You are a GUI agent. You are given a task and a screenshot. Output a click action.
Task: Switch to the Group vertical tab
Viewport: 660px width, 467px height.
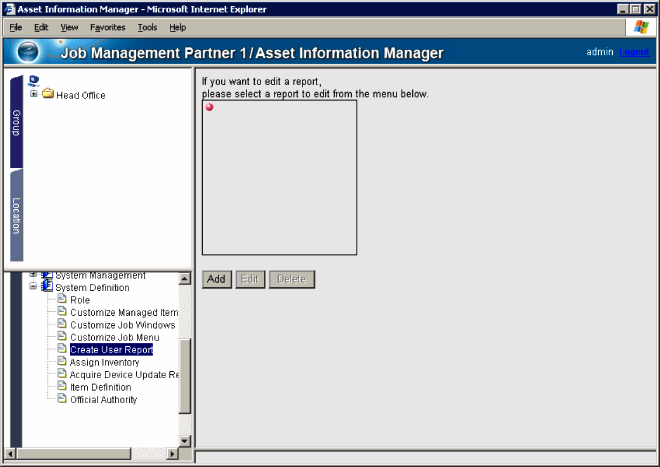pyautogui.click(x=16, y=122)
